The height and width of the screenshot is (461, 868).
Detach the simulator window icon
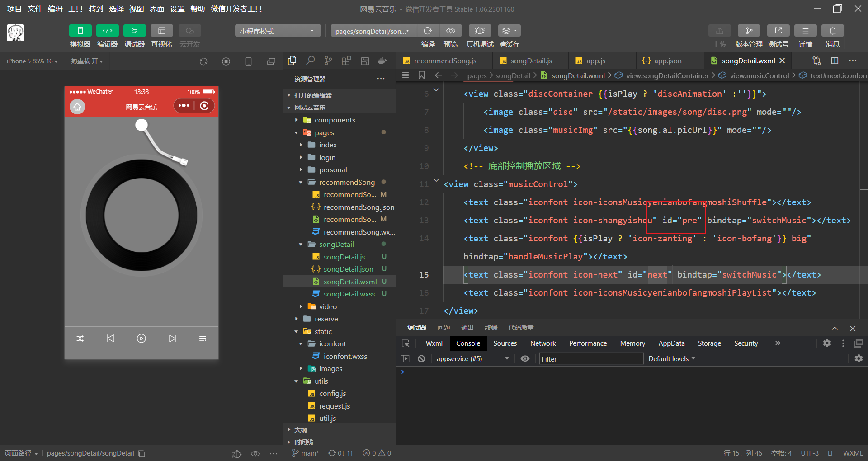[x=271, y=61]
